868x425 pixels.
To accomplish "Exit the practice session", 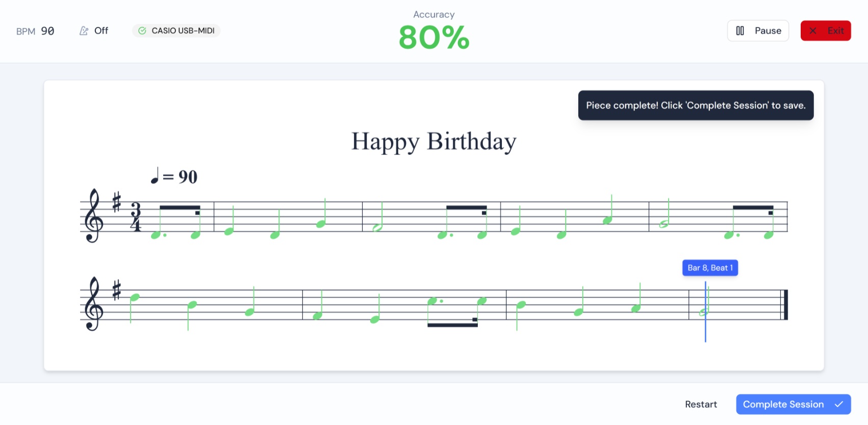I will click(x=826, y=31).
